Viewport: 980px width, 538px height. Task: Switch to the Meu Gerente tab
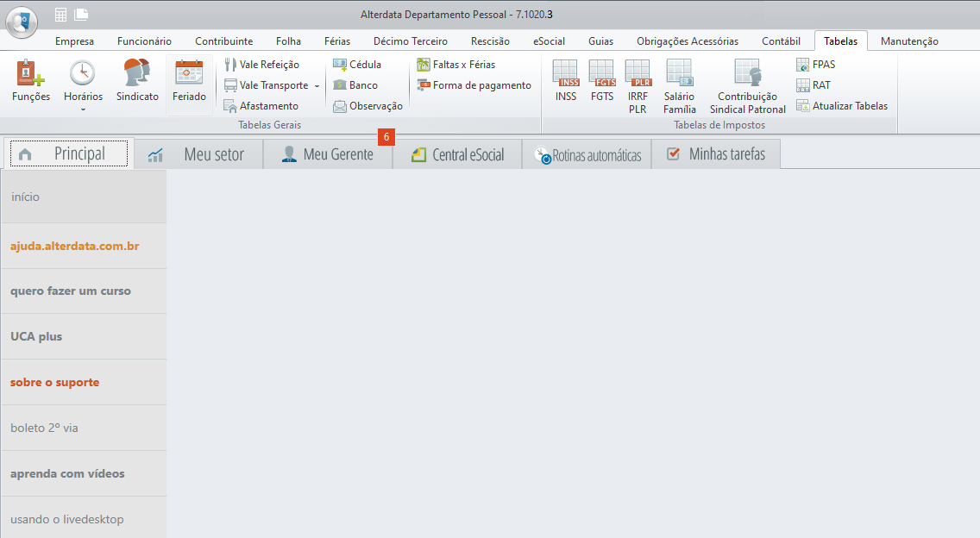(328, 153)
